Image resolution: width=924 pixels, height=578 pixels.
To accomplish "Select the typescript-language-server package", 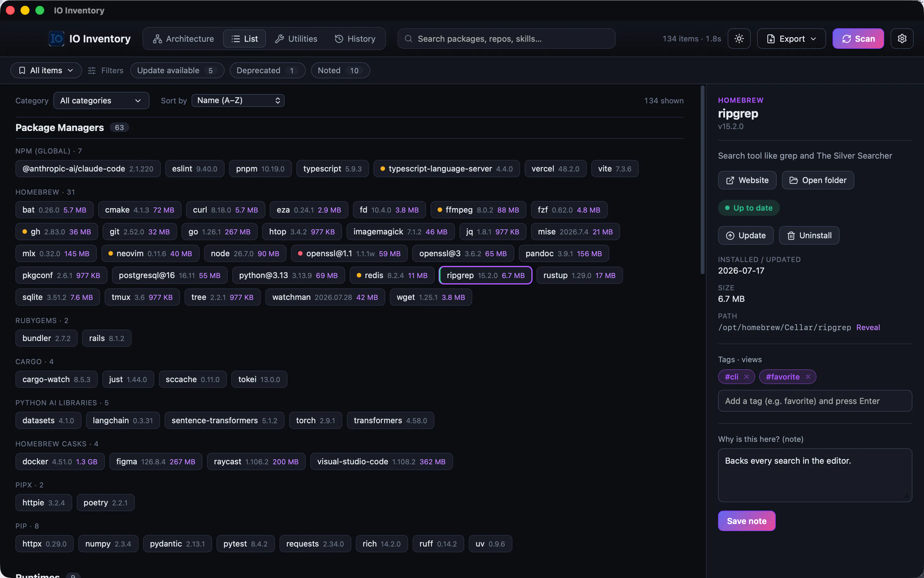I will point(446,169).
